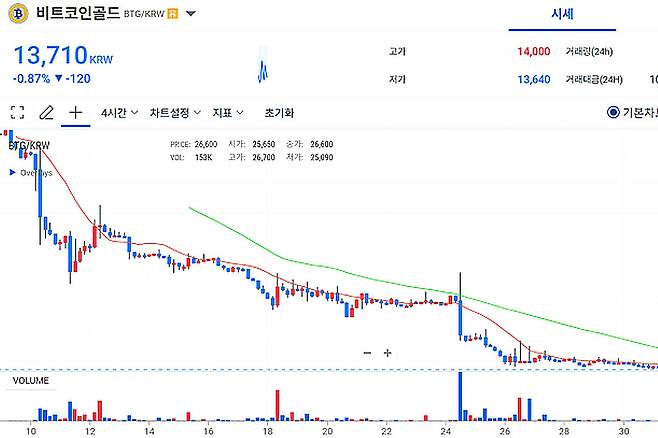Switch to the 시세 tab
Viewport: 658px width, 438px height.
(562, 14)
